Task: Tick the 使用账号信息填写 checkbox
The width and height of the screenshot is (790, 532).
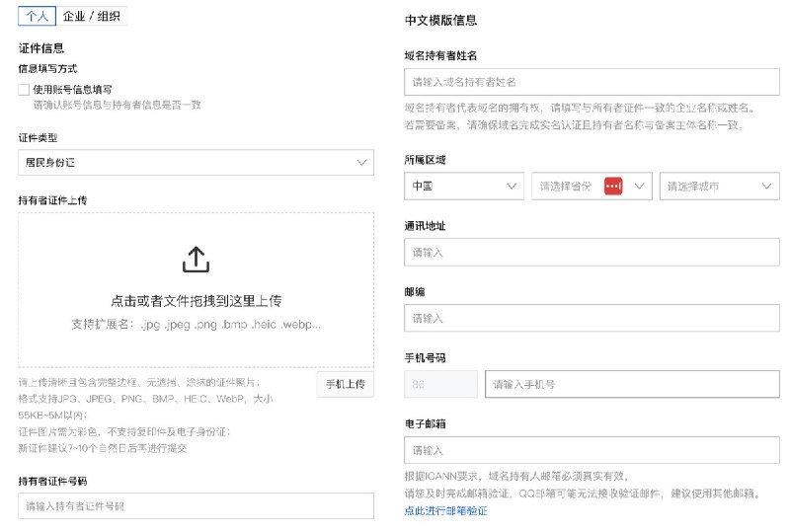Action: (24, 90)
